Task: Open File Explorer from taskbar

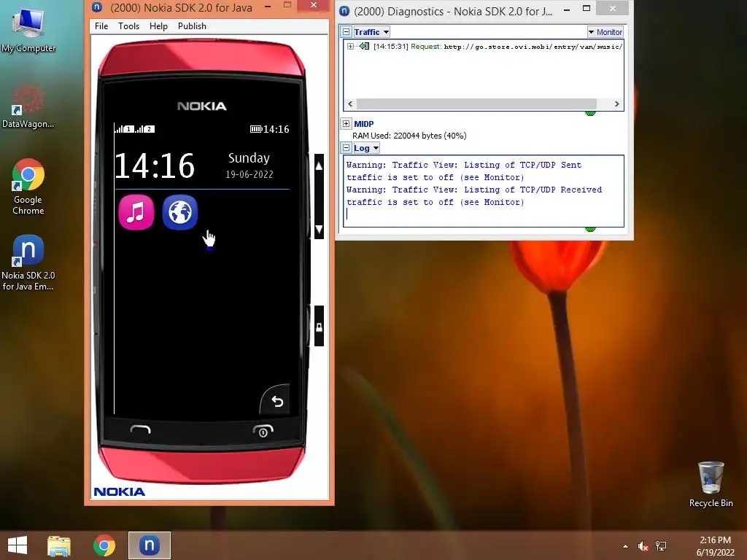Action: point(59,545)
